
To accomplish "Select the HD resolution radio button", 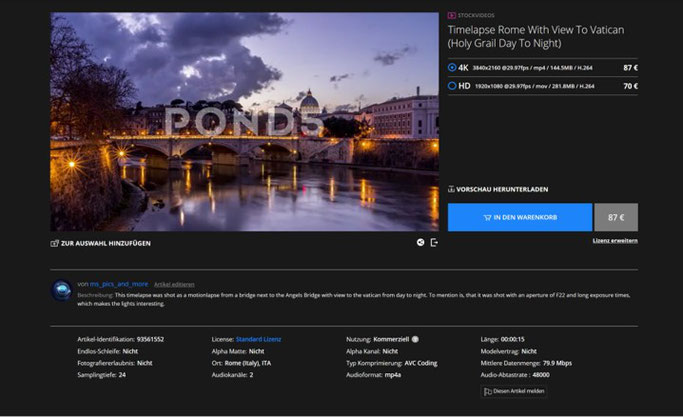I will (452, 86).
